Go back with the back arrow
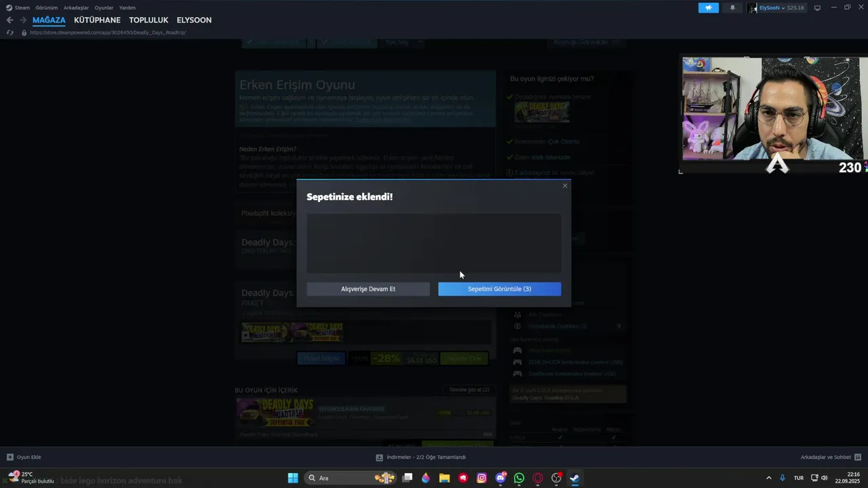Screen dimensions: 868x488 tap(9, 20)
